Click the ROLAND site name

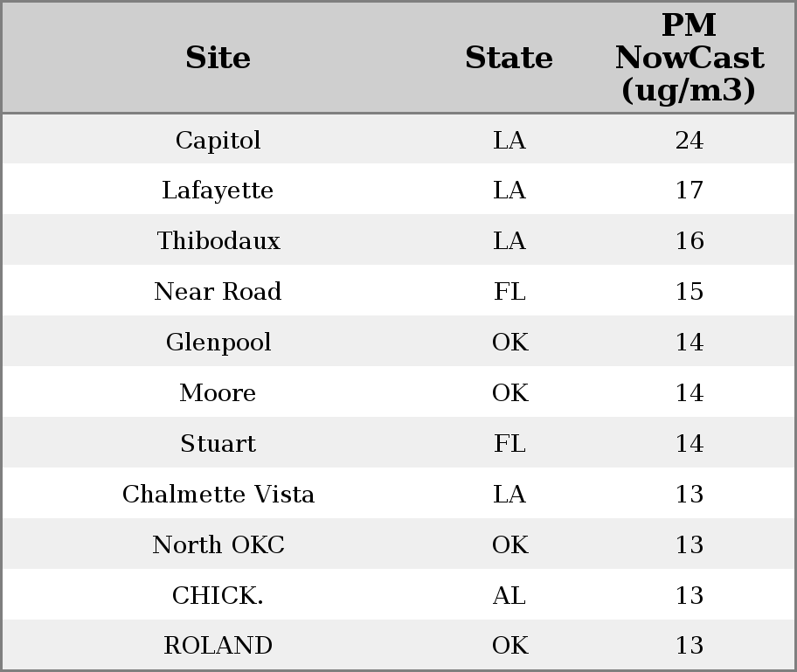(x=218, y=645)
